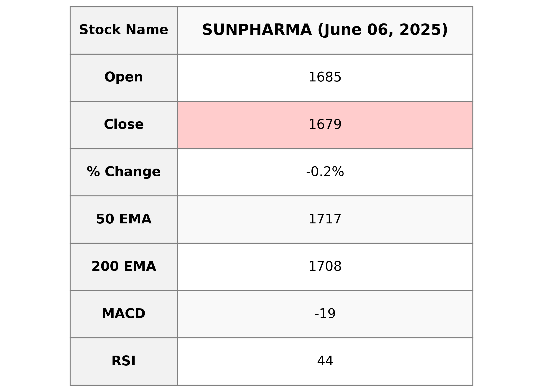Select the 50 EMA value 1717
543x392 pixels.
(325, 220)
